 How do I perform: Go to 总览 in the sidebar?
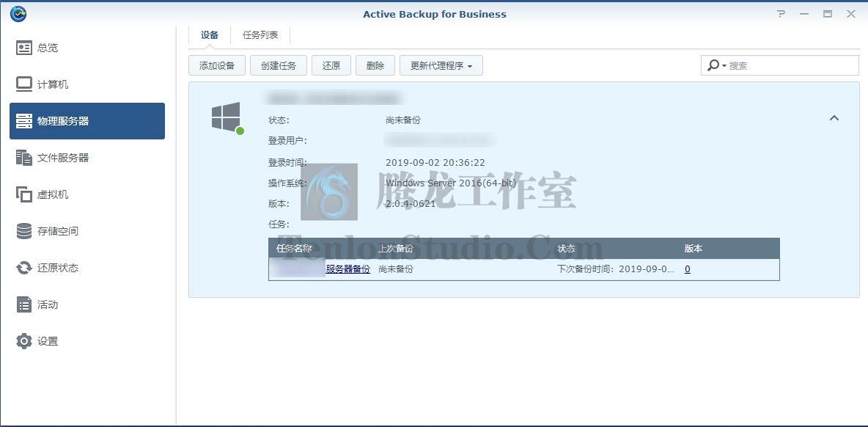click(x=48, y=48)
